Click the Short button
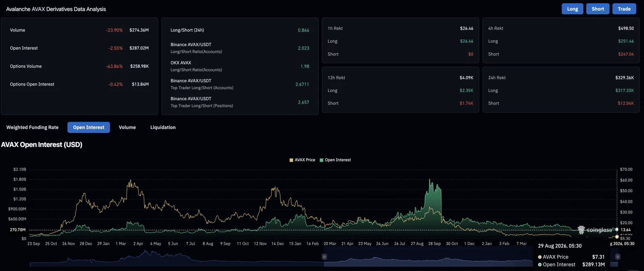The width and height of the screenshot is (644, 271). (x=598, y=9)
